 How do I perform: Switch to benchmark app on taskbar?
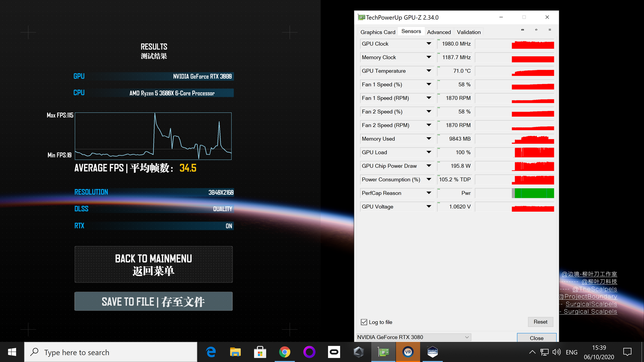pyautogui.click(x=433, y=352)
